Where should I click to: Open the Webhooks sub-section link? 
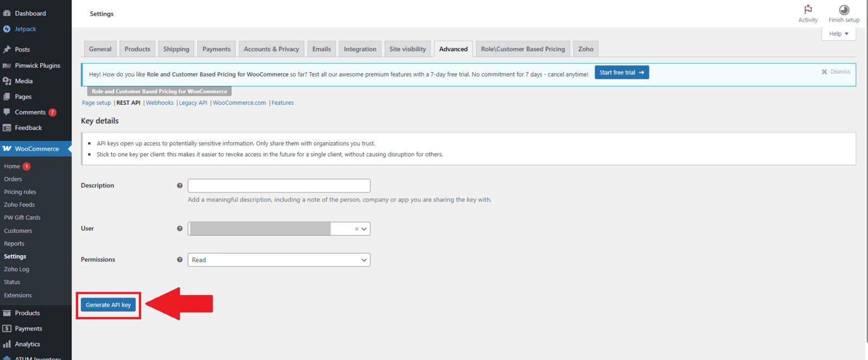tap(159, 103)
